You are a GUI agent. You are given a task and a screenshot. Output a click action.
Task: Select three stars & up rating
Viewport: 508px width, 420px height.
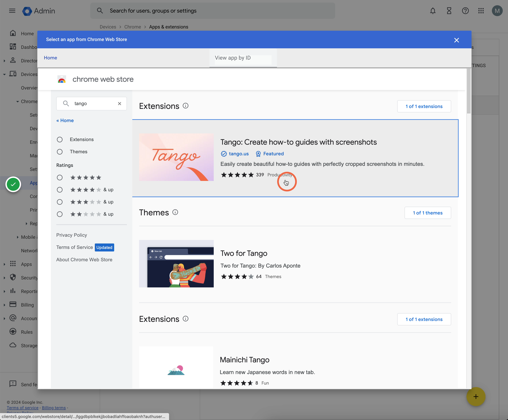click(x=60, y=202)
